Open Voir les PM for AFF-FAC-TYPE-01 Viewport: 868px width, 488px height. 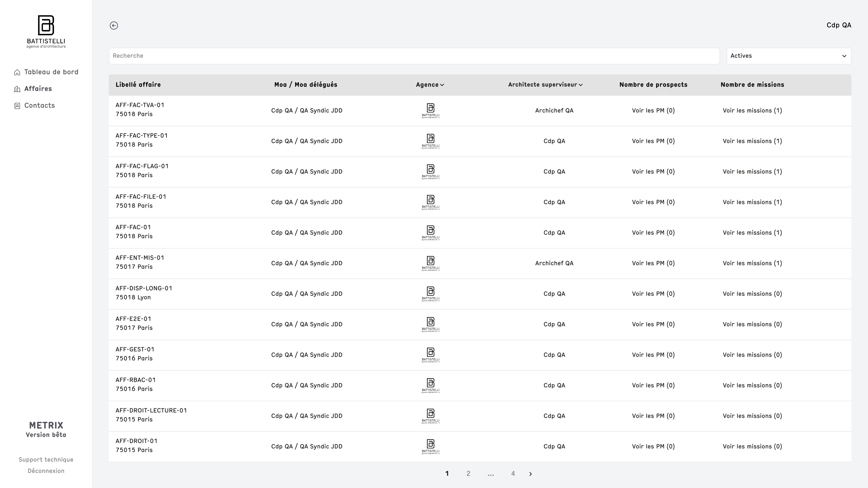(x=653, y=141)
